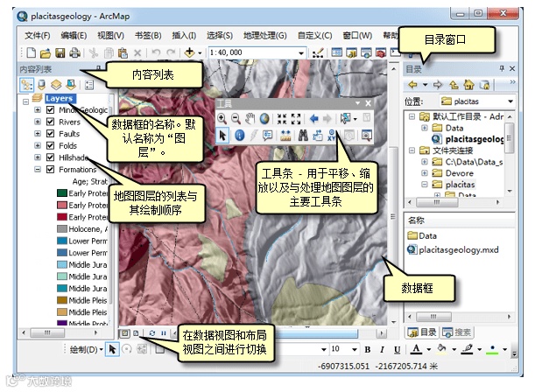Open the font size dropdown
This screenshot has width=542, height=392.
(x=355, y=349)
